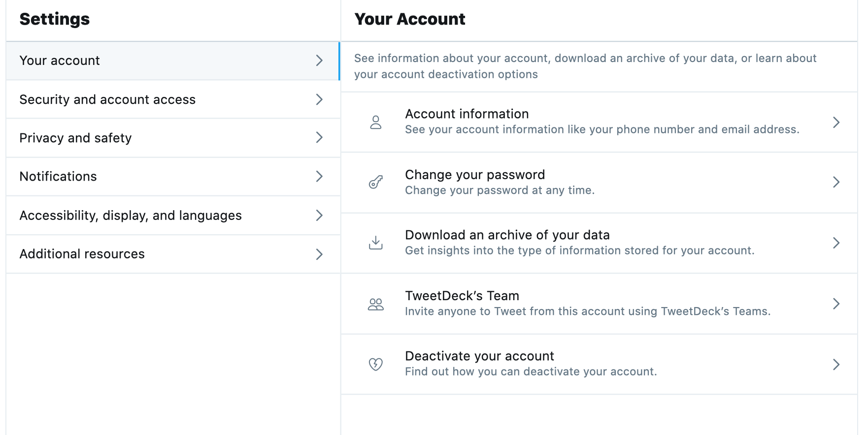Click the arrow on the TweetDeck's Team row

(x=836, y=304)
